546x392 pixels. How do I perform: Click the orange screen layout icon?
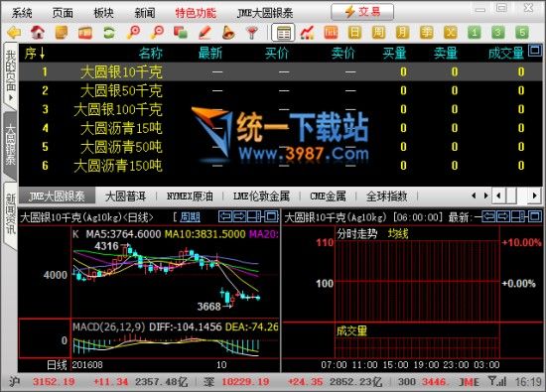(x=85, y=33)
